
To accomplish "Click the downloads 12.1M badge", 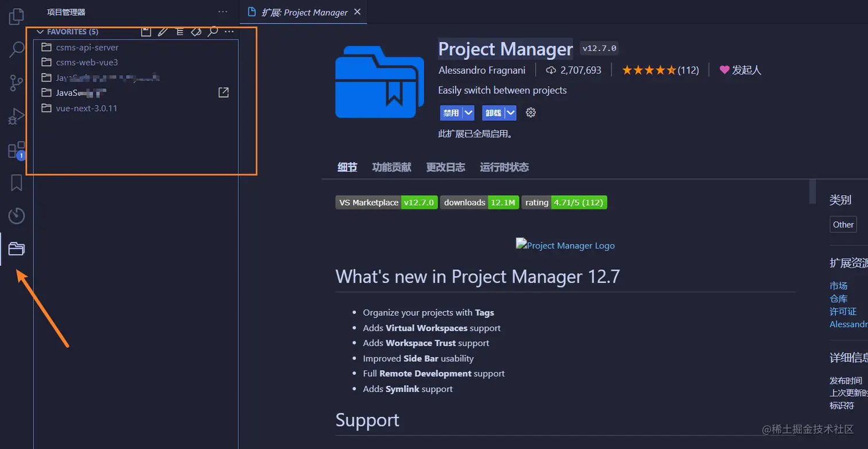I will coord(480,202).
